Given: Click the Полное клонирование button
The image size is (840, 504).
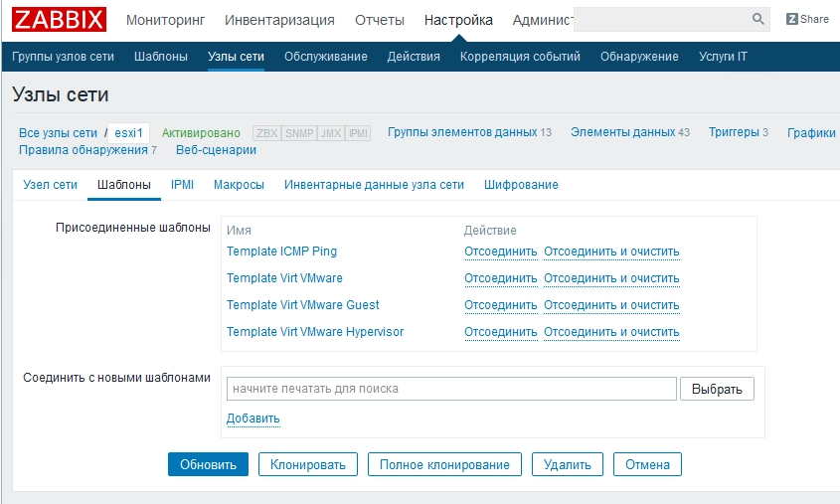Looking at the screenshot, I should (444, 464).
